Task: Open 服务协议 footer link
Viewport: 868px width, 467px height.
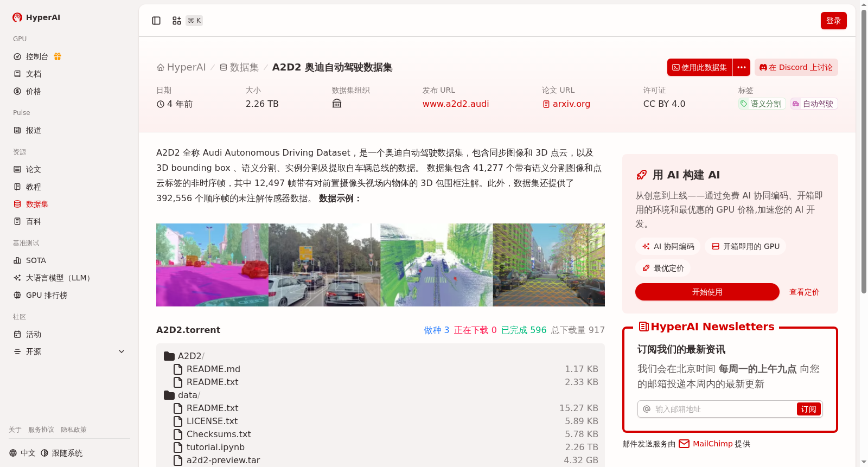Action: tap(41, 430)
